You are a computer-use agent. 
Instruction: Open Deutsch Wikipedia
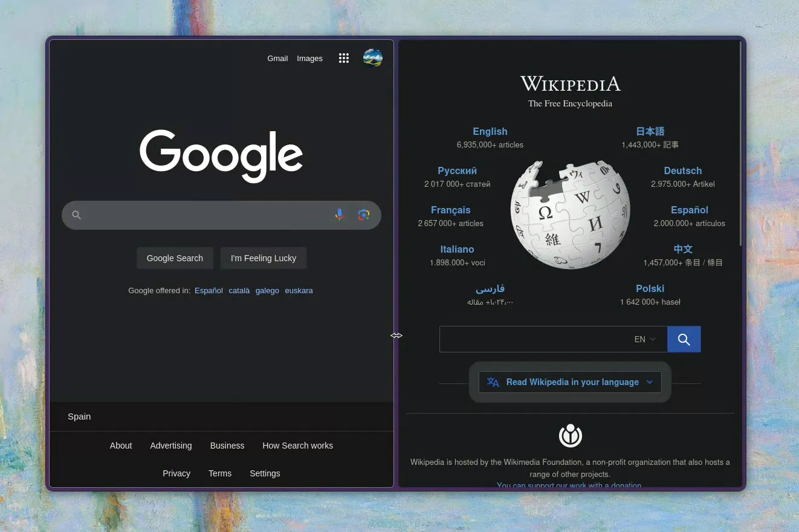(683, 170)
